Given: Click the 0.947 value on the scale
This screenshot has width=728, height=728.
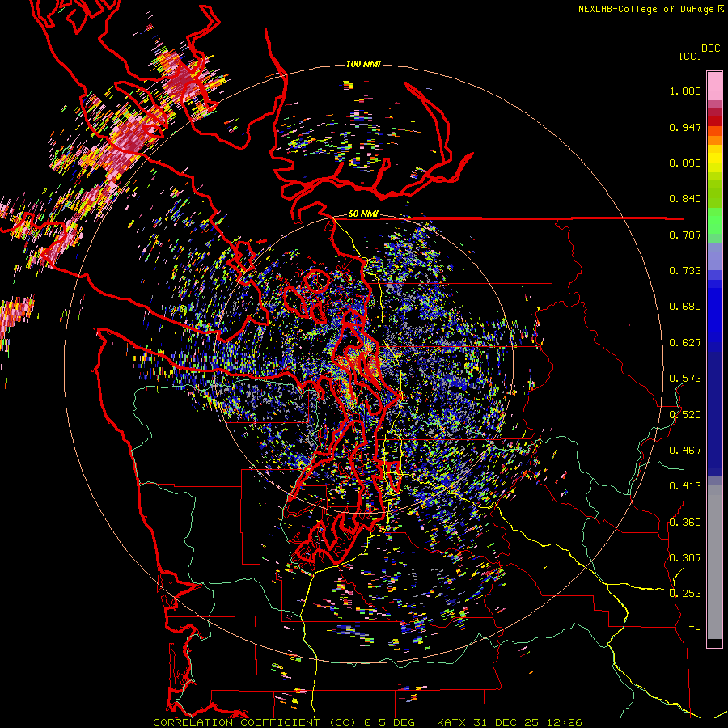Looking at the screenshot, I should pos(685,127).
